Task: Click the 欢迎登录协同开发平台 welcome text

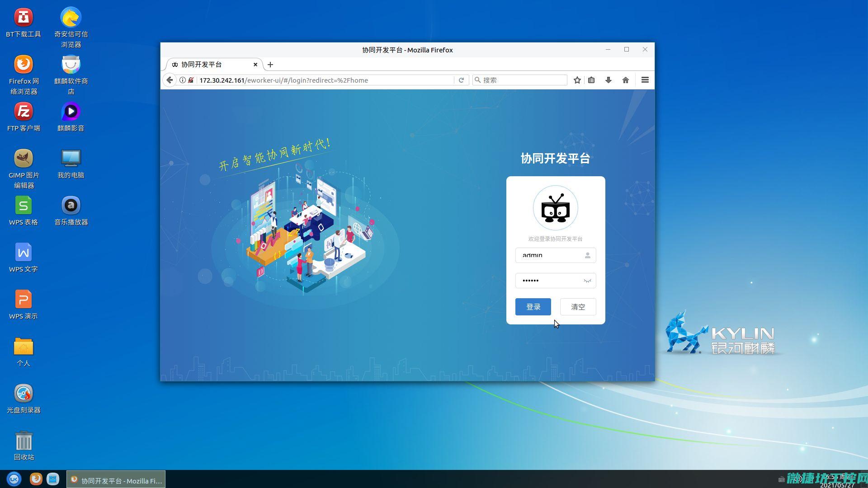Action: pyautogui.click(x=556, y=239)
